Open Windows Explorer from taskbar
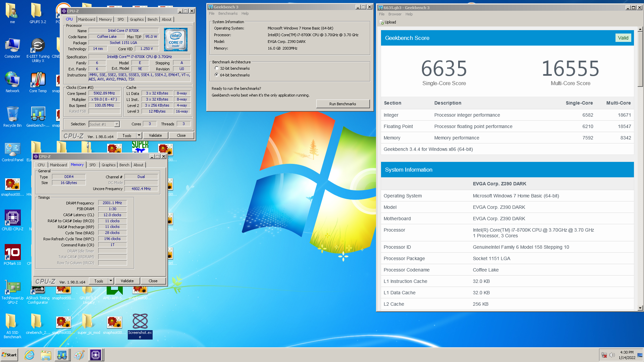644x362 pixels. pyautogui.click(x=46, y=355)
